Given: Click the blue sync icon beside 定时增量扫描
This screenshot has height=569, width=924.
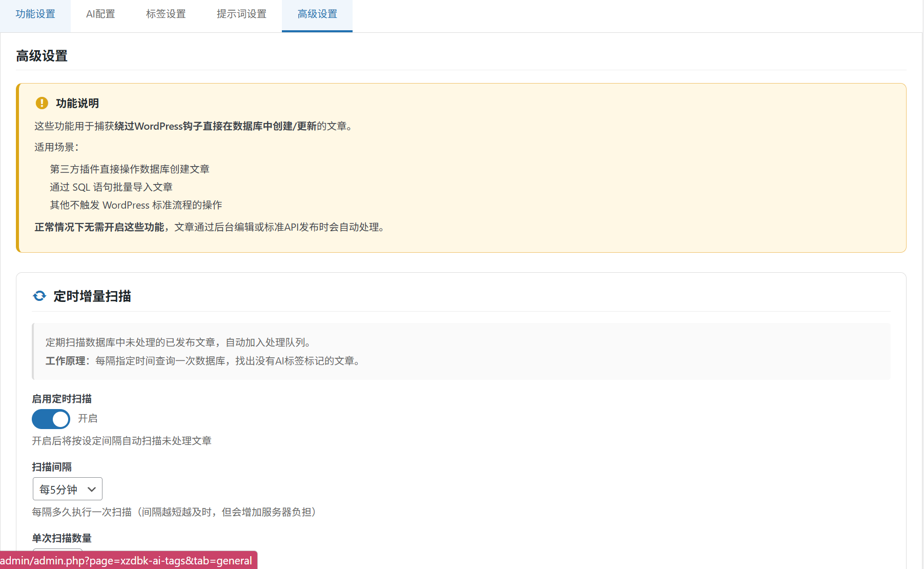Looking at the screenshot, I should point(39,296).
